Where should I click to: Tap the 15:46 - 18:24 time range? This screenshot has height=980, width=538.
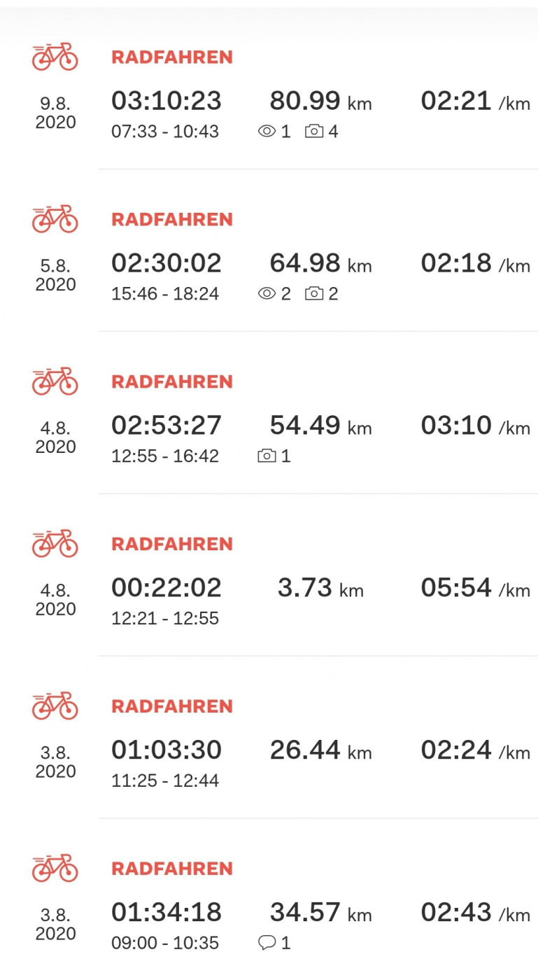tap(165, 294)
